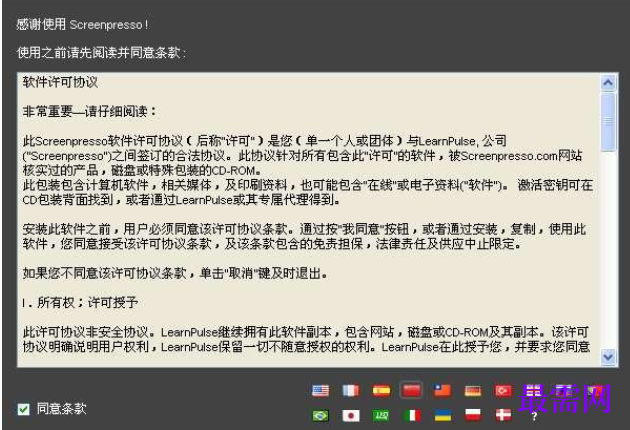This screenshot has height=430, width=630.
Task: Click the line starting 此许可协议非安全协议
Action: click(305, 332)
